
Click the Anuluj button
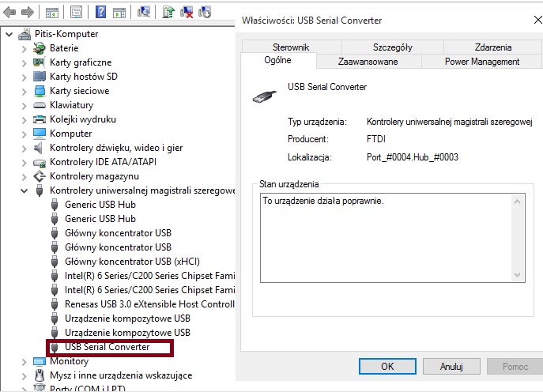(x=451, y=367)
